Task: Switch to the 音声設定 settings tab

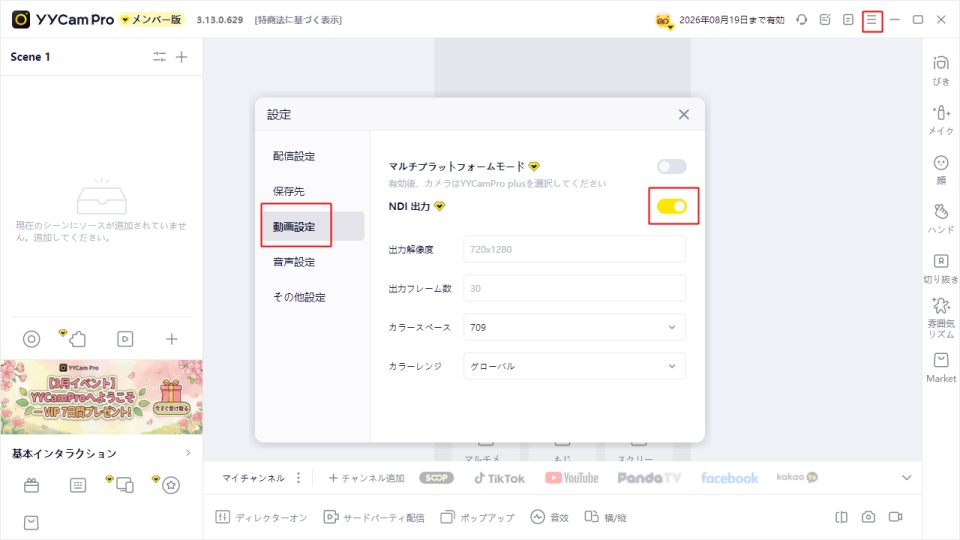Action: (x=294, y=262)
